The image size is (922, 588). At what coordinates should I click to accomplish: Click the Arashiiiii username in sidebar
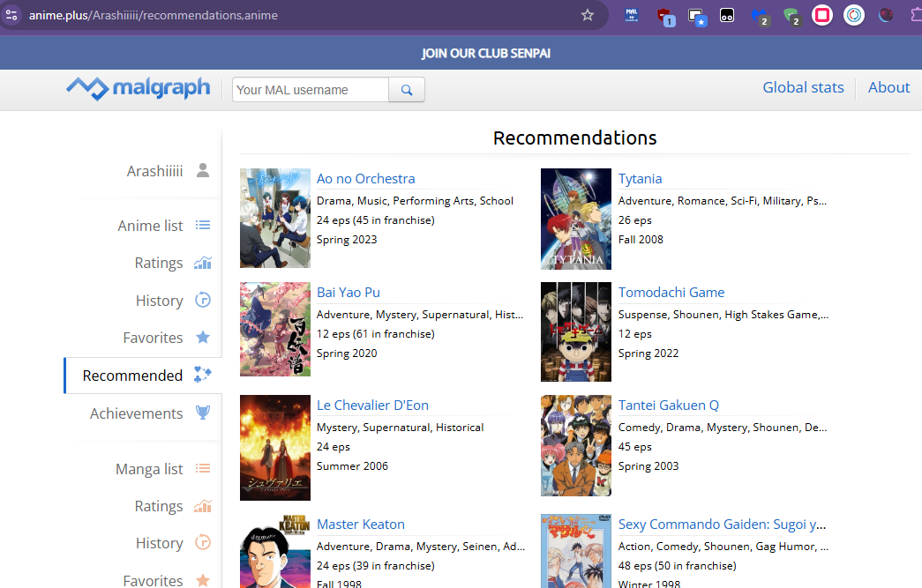(154, 171)
